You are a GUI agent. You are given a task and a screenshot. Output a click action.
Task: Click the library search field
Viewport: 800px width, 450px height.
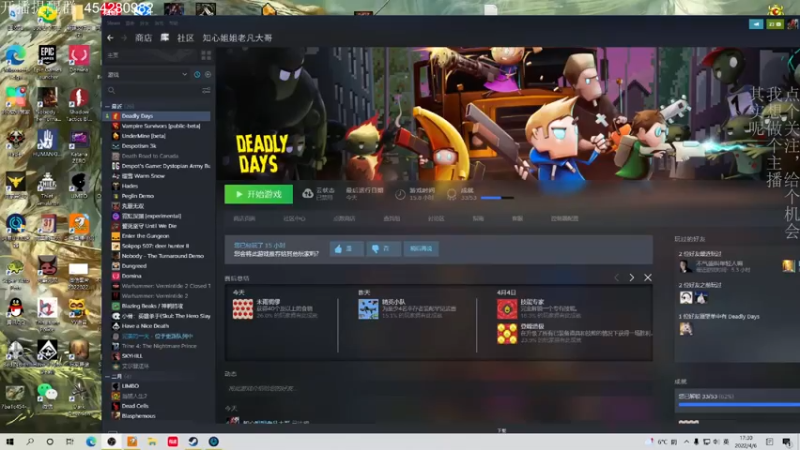[x=153, y=90]
